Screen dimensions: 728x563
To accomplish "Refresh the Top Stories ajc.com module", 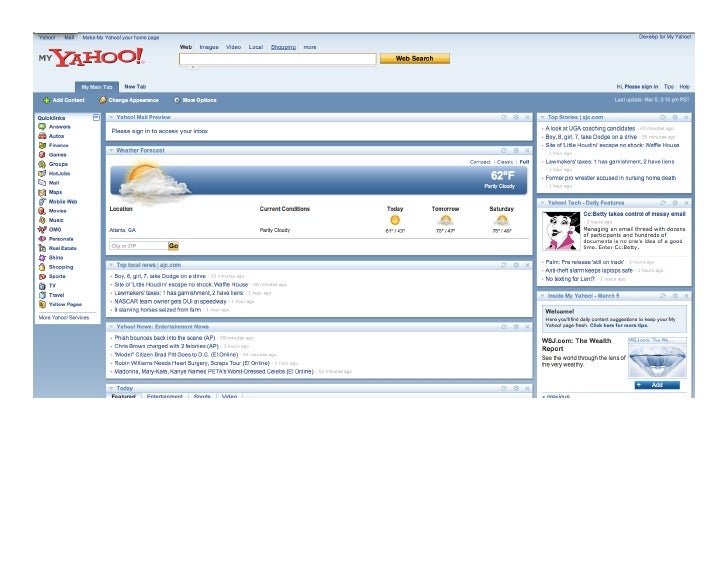I will click(663, 117).
